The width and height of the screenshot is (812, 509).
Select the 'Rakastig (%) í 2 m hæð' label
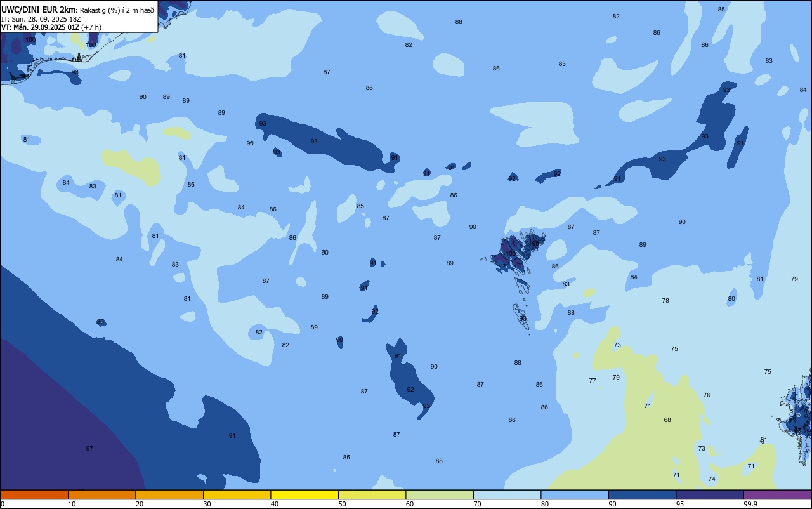[117, 10]
